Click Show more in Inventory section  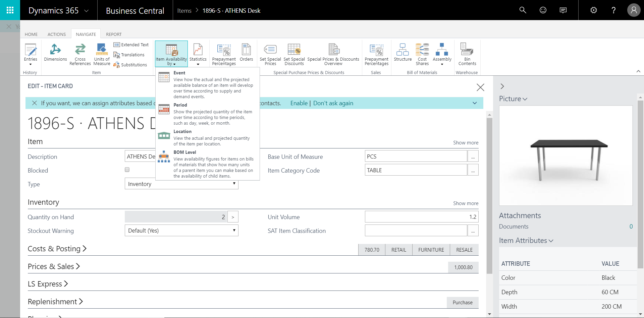466,203
